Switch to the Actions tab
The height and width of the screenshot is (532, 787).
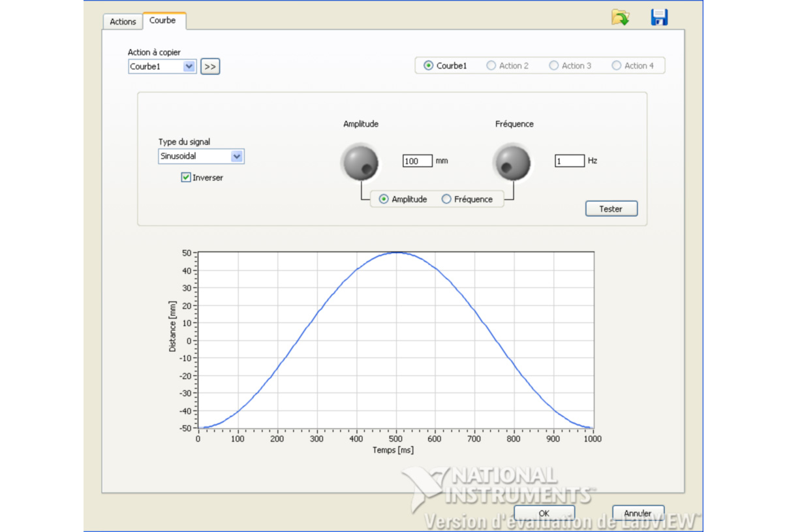tap(123, 22)
